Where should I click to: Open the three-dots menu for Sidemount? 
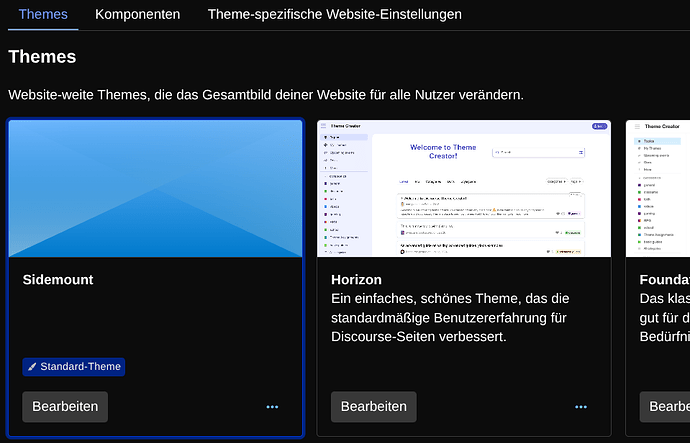coord(272,407)
